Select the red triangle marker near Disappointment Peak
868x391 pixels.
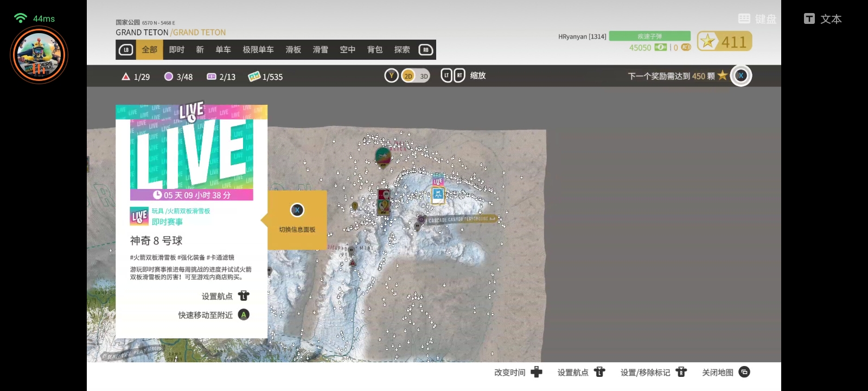[353, 263]
